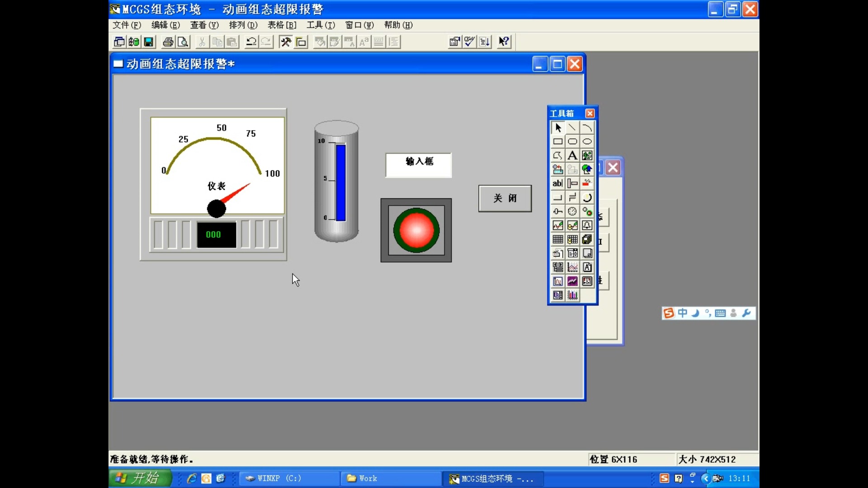Select the alarm bell display tool
868x488 pixels.
point(587,225)
